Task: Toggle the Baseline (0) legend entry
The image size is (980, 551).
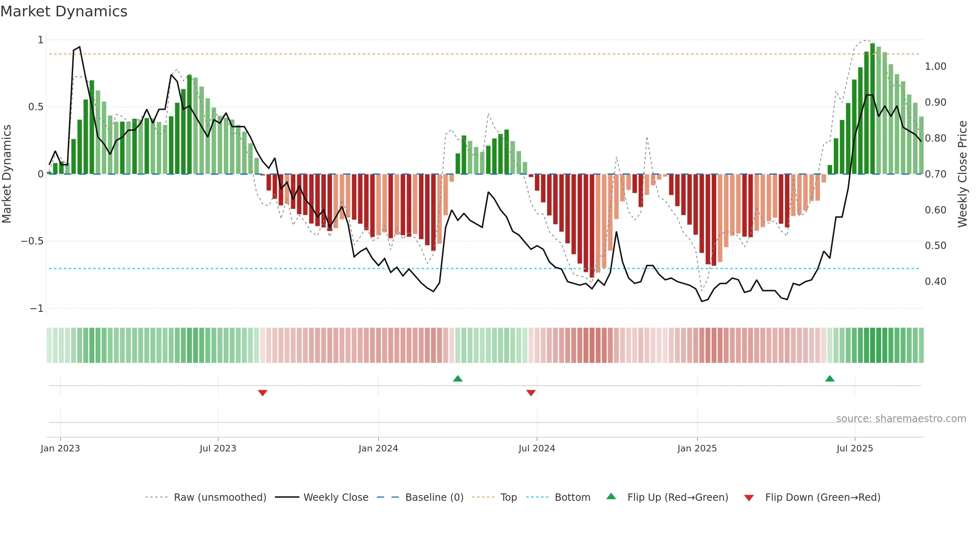Action: [420, 497]
